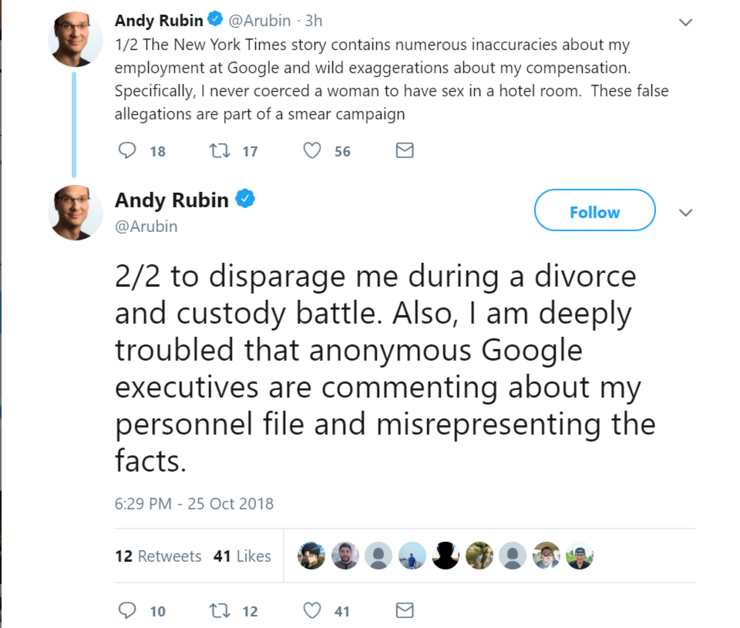Screen dimensions: 740x628
Task: Open the first tweet's chevron menu
Action: point(685,22)
